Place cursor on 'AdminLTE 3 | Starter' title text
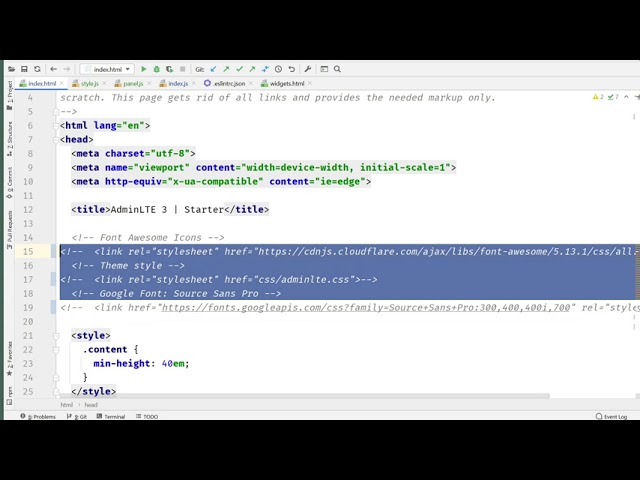This screenshot has height=480, width=640. point(167,210)
